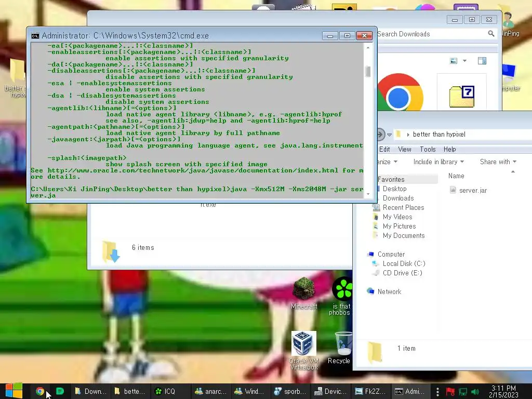Open recent locations dropdown arrow near address bar
The height and width of the screenshot is (399, 532).
390,135
